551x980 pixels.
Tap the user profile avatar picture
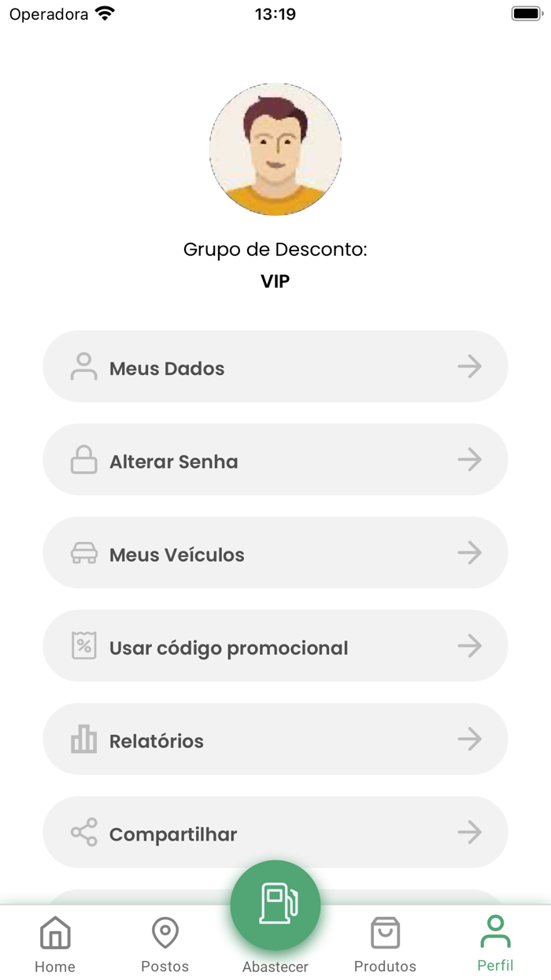click(275, 150)
